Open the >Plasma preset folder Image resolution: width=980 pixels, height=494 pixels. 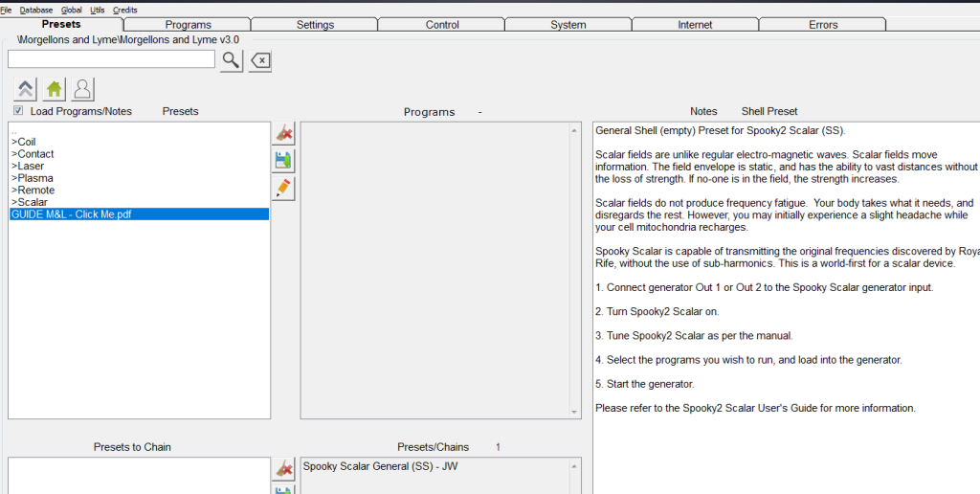pos(32,178)
